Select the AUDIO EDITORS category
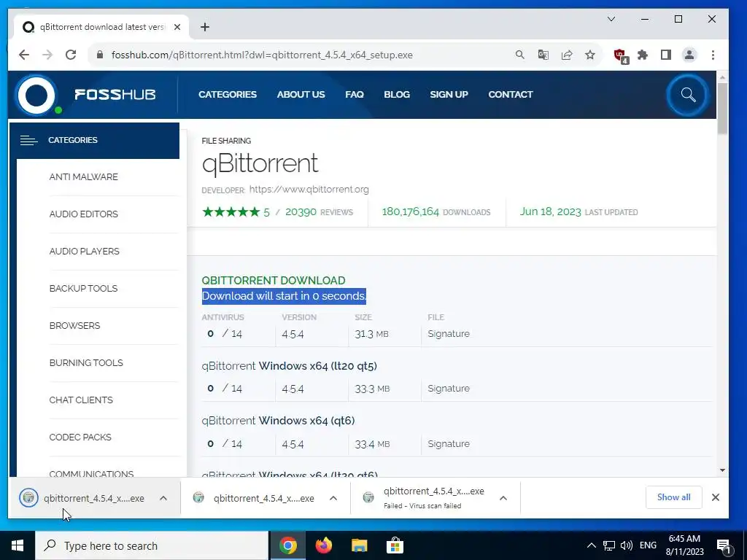Screen dimensions: 747x560 [x=83, y=214]
